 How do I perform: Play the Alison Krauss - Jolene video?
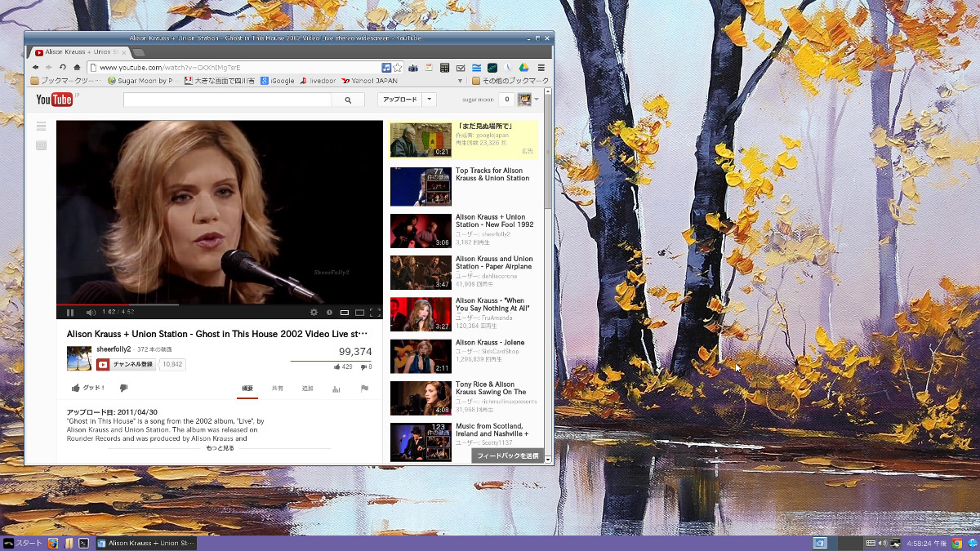[x=490, y=343]
